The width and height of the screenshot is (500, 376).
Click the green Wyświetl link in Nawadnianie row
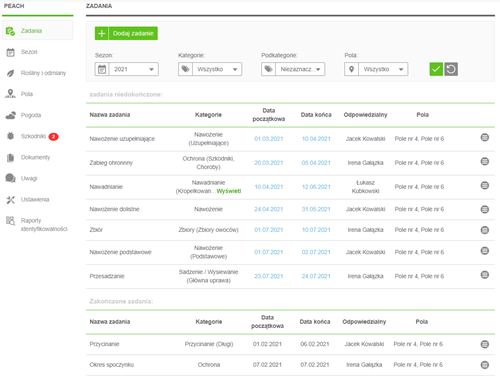[229, 191]
